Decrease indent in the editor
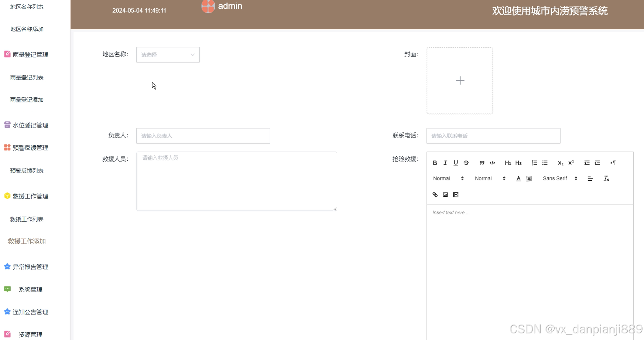 [x=587, y=163]
